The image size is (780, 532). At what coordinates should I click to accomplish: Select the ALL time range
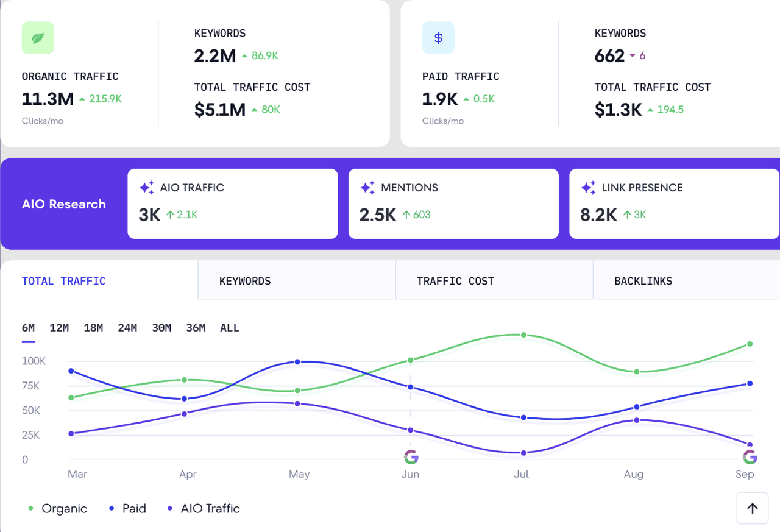coord(230,328)
